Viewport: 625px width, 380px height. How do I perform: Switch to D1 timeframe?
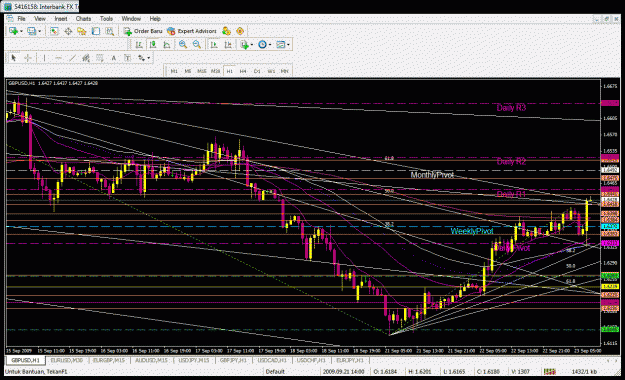[257, 71]
